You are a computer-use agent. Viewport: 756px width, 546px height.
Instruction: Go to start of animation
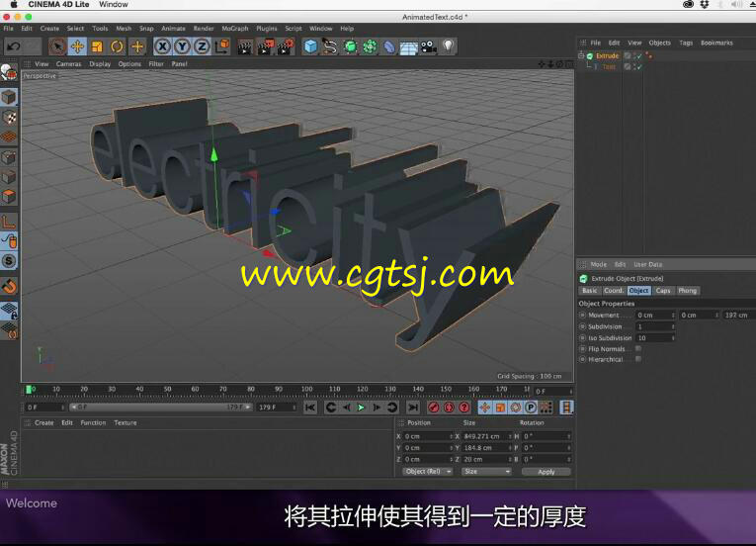[x=310, y=408]
